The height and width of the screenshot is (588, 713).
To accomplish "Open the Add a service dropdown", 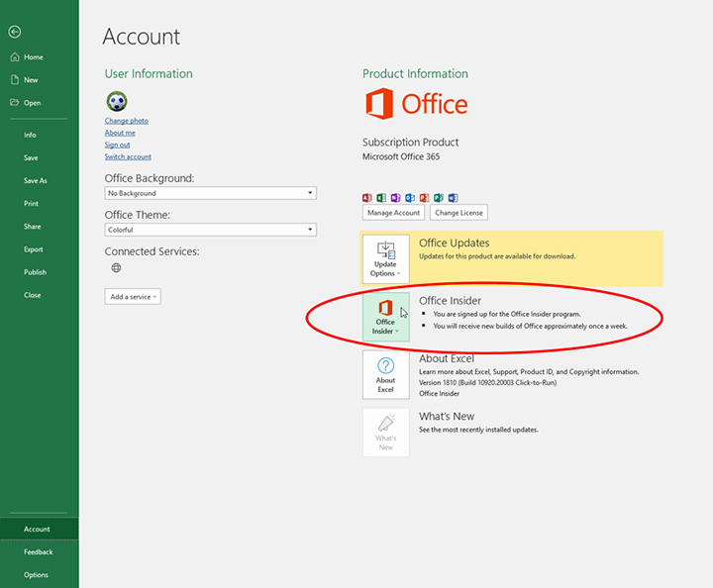I will tap(133, 296).
